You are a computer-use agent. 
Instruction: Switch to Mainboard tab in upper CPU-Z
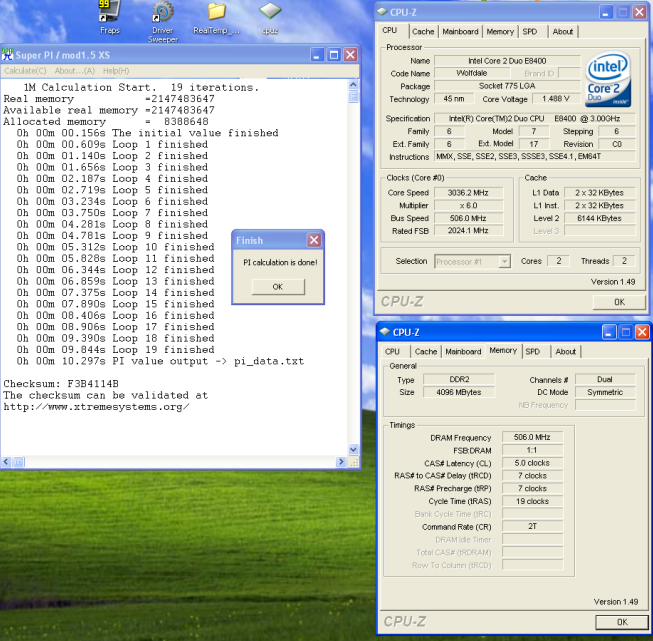pyautogui.click(x=460, y=32)
